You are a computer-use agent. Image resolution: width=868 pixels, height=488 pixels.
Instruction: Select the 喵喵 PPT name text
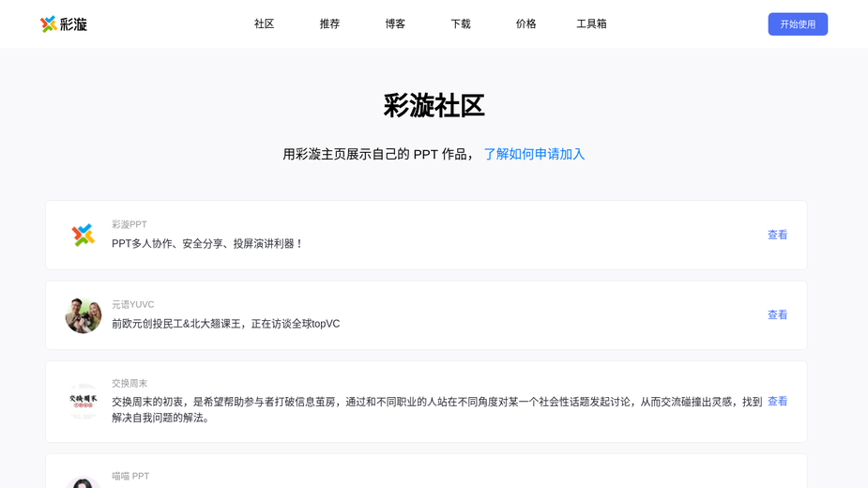[x=130, y=476]
